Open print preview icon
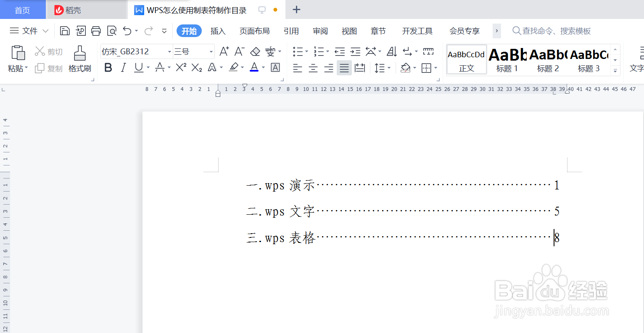644x333 pixels. pyautogui.click(x=112, y=31)
